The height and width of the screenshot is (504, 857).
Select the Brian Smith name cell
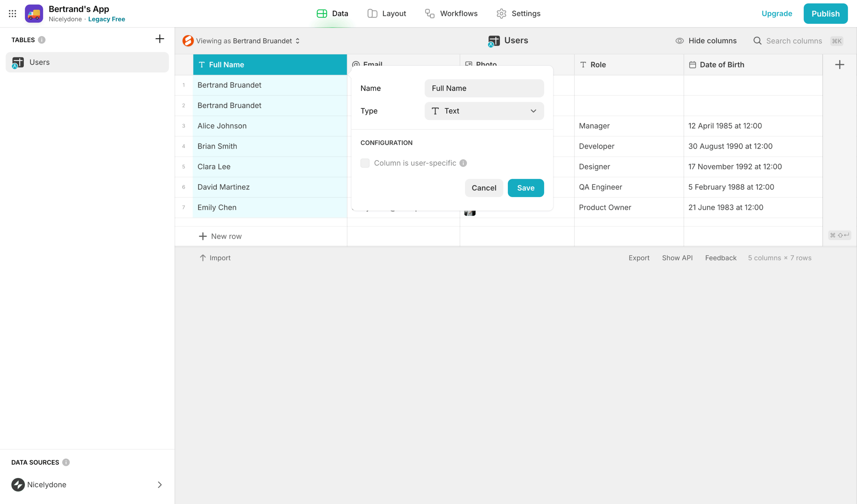pyautogui.click(x=270, y=146)
